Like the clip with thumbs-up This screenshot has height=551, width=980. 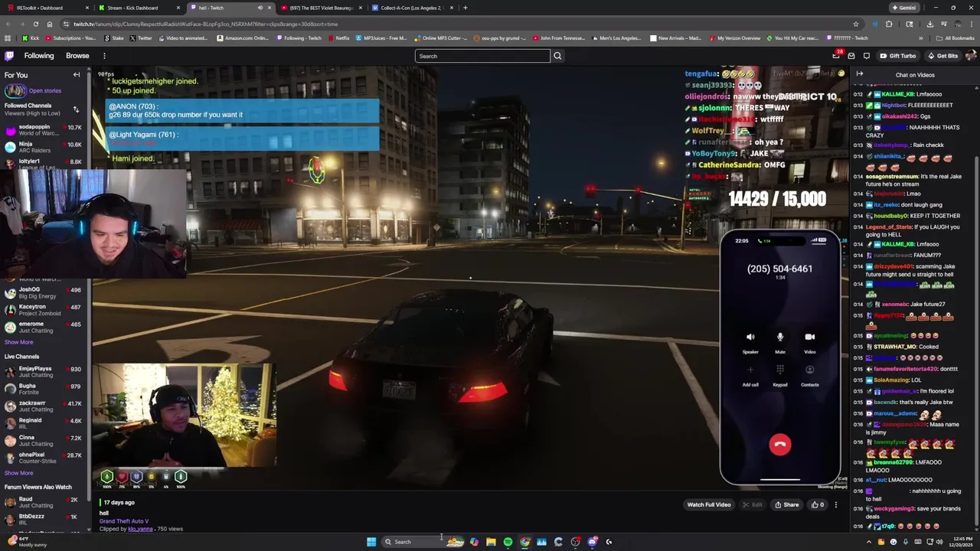tap(818, 504)
